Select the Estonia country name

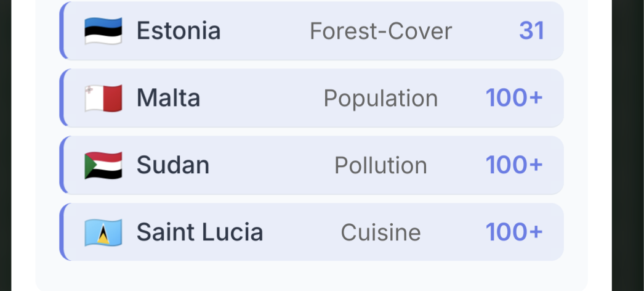(x=179, y=31)
